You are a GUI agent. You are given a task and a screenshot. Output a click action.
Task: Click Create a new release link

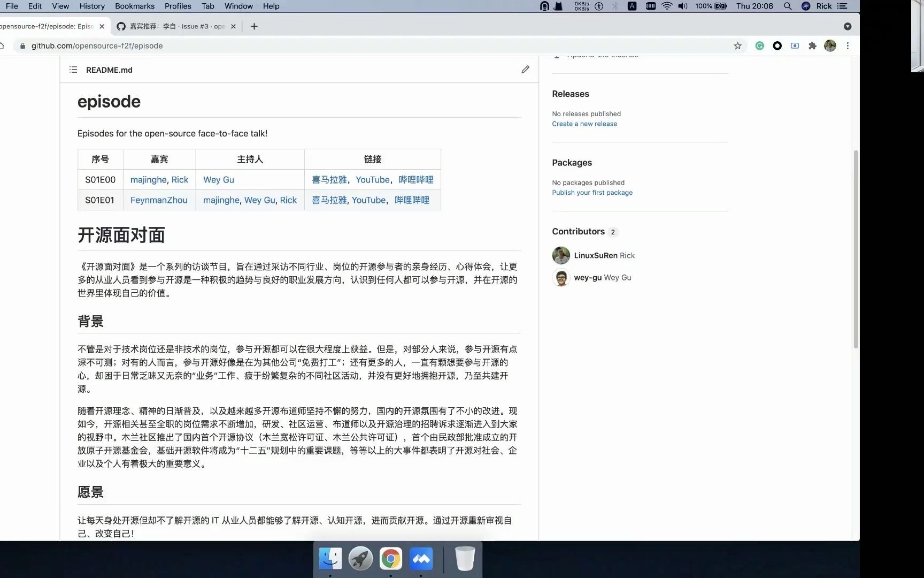coord(584,124)
